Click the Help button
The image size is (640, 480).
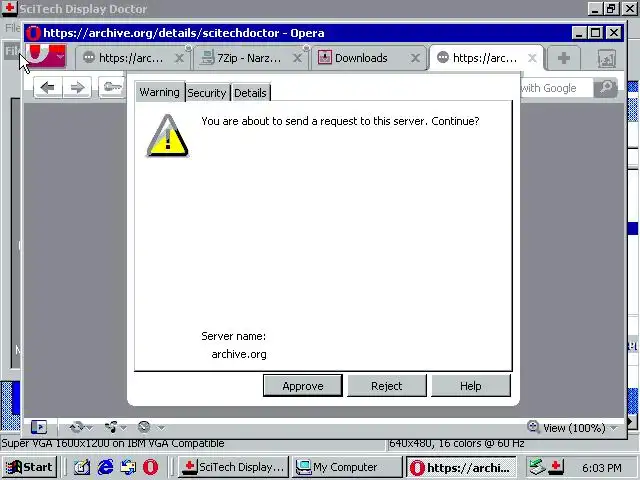(471, 386)
